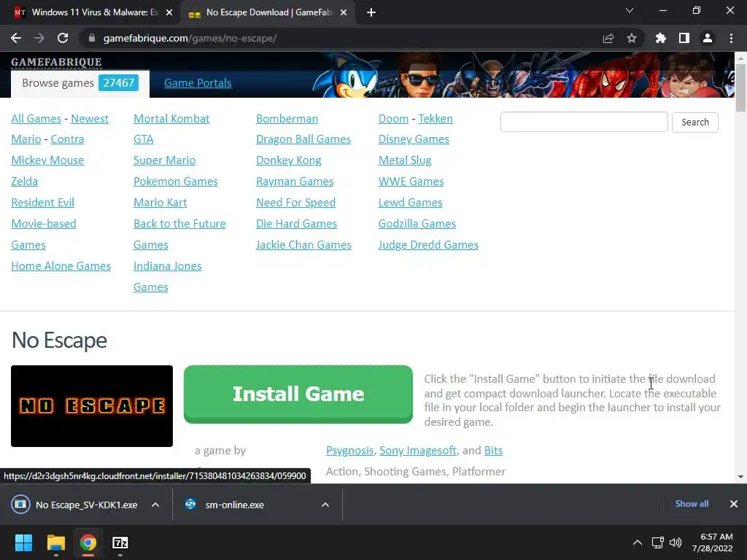Click the sm-online.exe file icon
The height and width of the screenshot is (560, 747).
[190, 504]
